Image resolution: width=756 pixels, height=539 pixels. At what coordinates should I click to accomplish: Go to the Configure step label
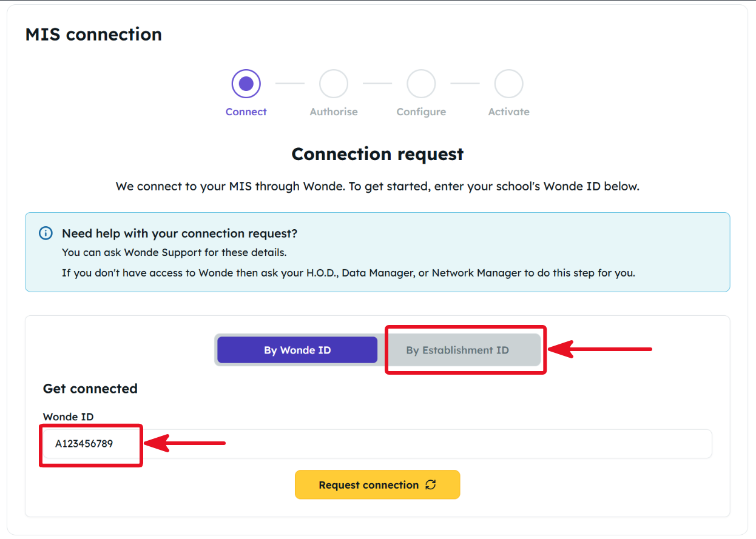tap(421, 112)
